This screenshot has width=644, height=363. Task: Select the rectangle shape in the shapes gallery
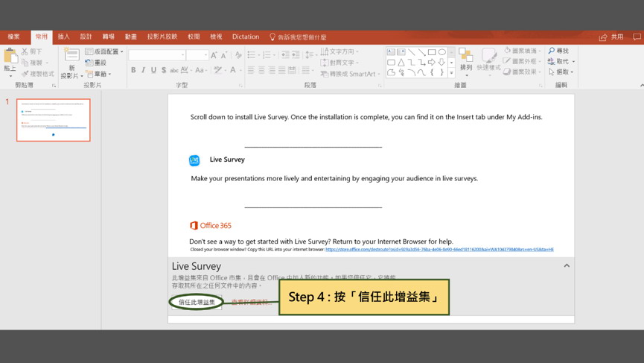point(432,52)
